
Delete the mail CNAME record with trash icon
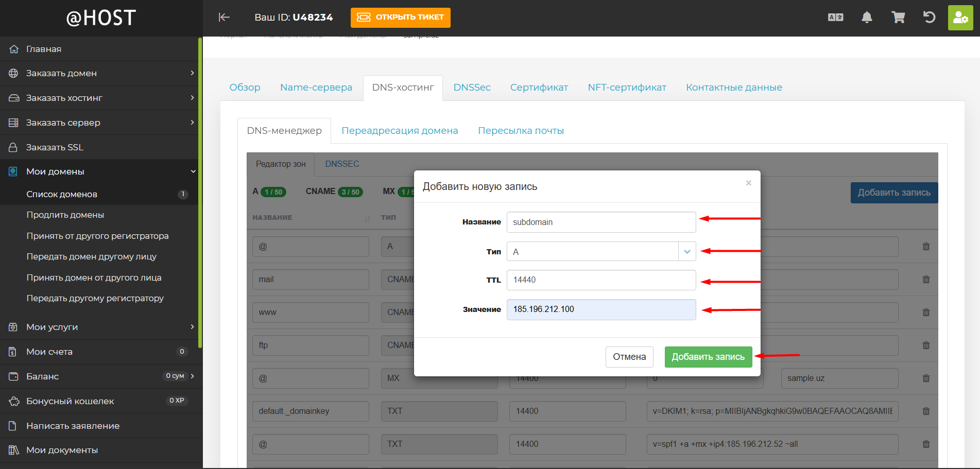926,280
